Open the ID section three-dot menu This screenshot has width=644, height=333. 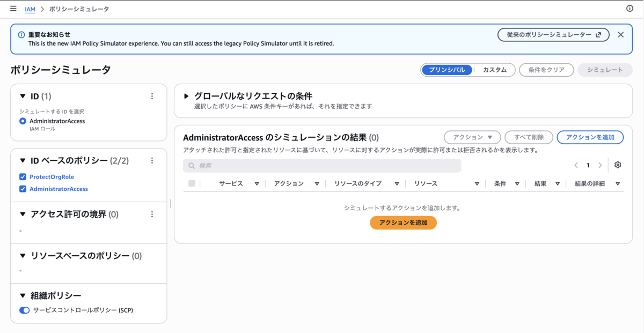click(x=152, y=97)
